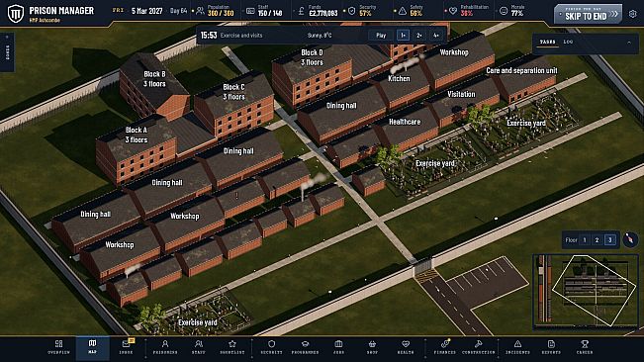Open the Security shield section
This screenshot has height=362, width=644.
tap(271, 347)
